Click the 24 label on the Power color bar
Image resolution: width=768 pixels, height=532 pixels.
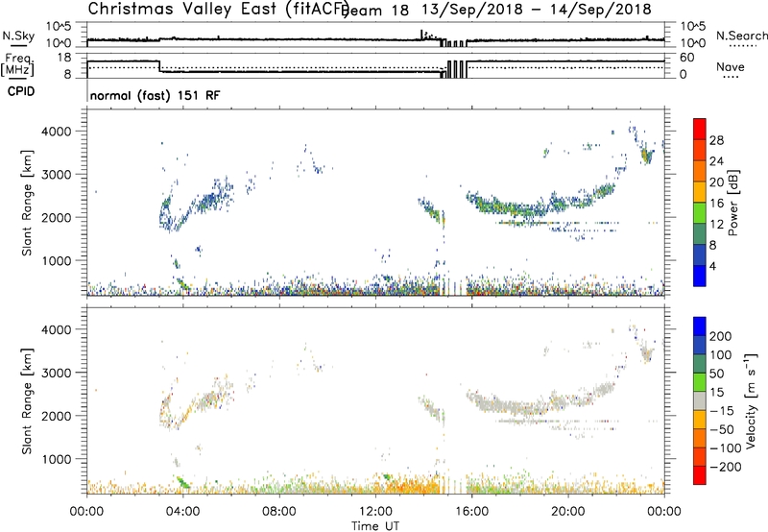point(716,161)
